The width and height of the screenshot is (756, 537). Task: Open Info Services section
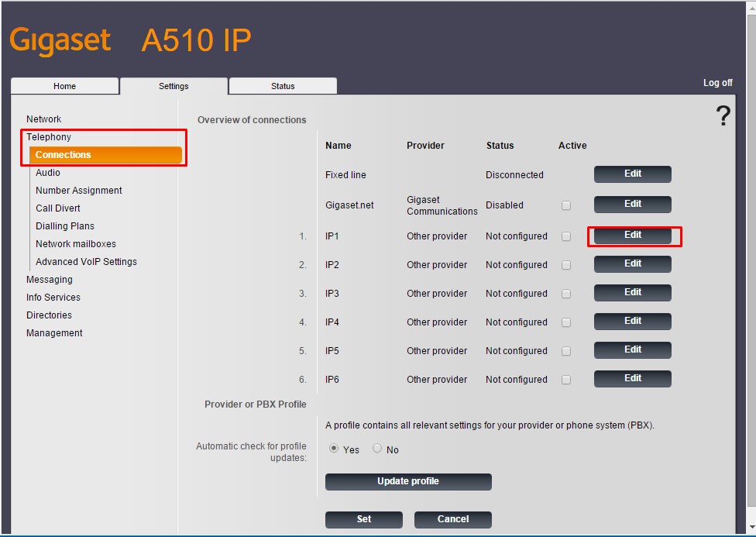pos(53,298)
